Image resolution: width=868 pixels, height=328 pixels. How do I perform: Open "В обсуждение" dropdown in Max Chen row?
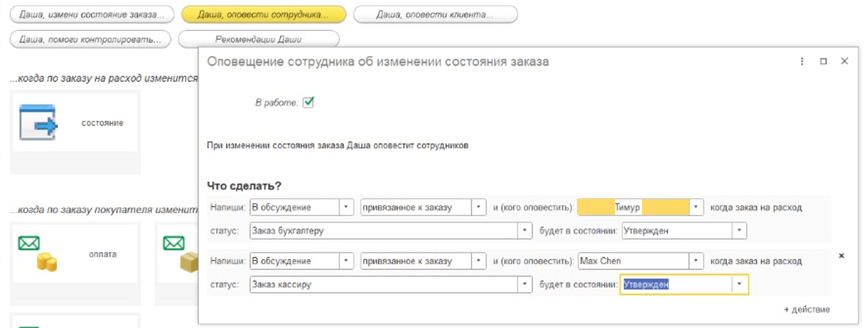pyautogui.click(x=347, y=261)
